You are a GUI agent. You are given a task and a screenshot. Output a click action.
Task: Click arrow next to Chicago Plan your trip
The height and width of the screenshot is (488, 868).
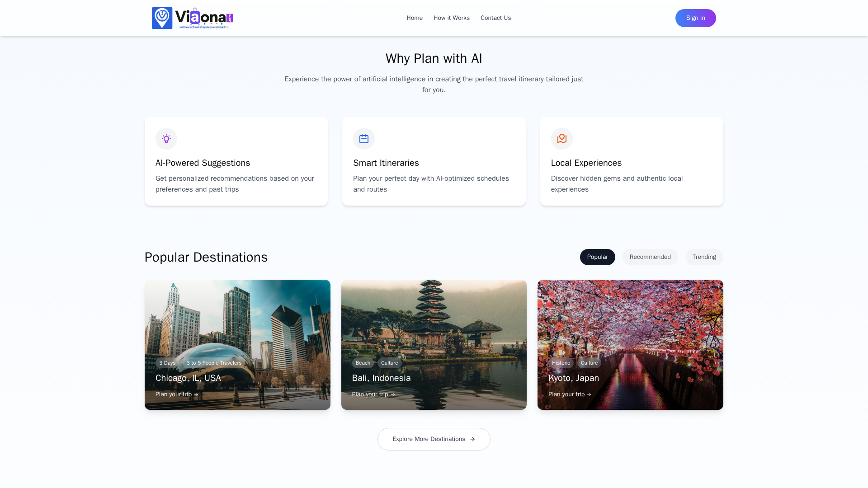(x=196, y=394)
